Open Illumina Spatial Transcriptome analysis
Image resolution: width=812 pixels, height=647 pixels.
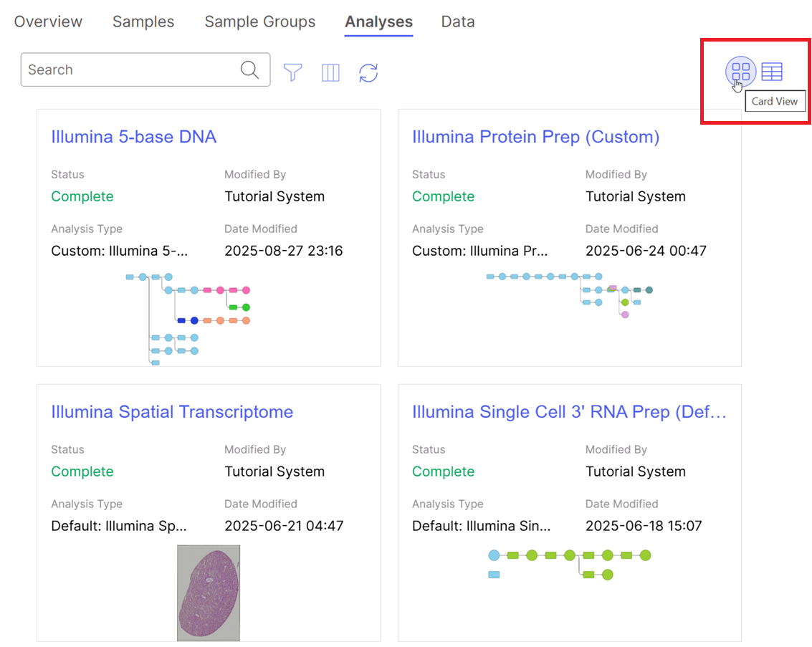pos(172,412)
